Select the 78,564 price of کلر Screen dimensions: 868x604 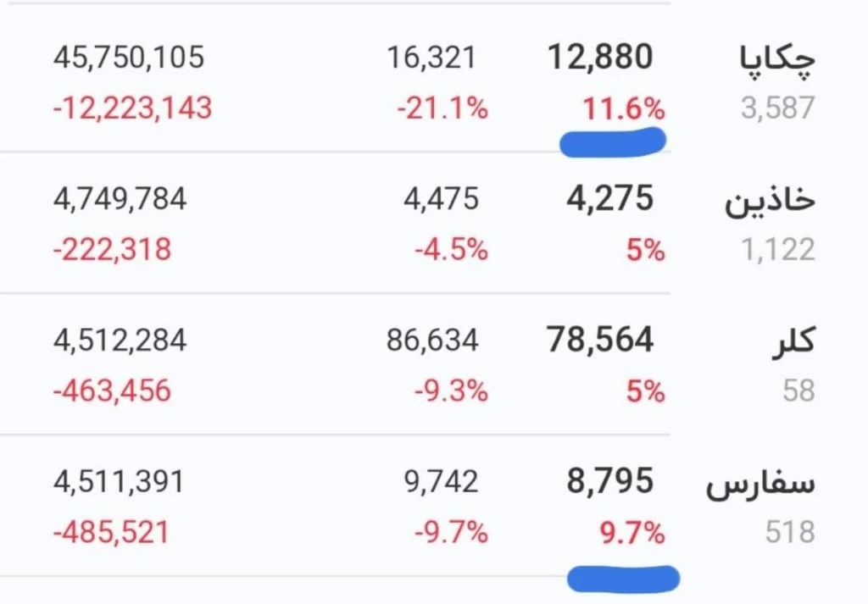click(600, 340)
